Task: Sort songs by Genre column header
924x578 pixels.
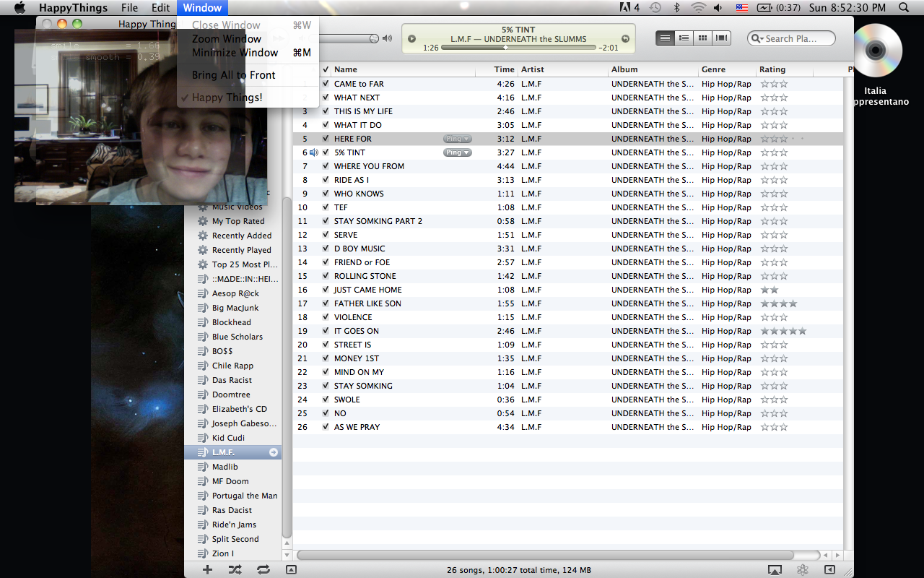Action: tap(727, 69)
